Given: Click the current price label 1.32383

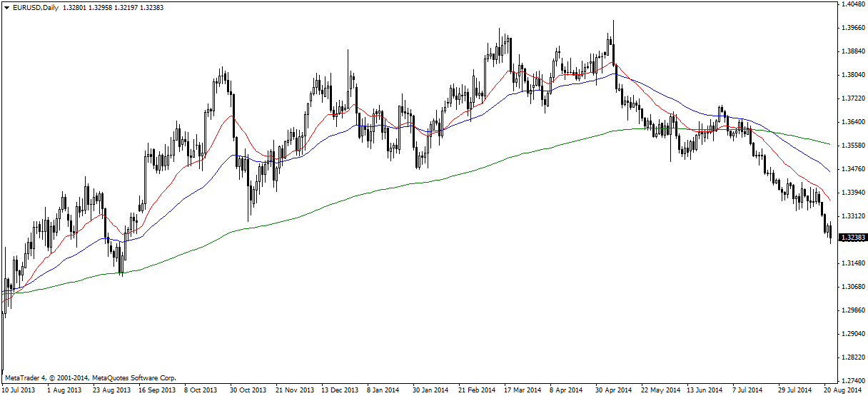Looking at the screenshot, I should point(853,238).
